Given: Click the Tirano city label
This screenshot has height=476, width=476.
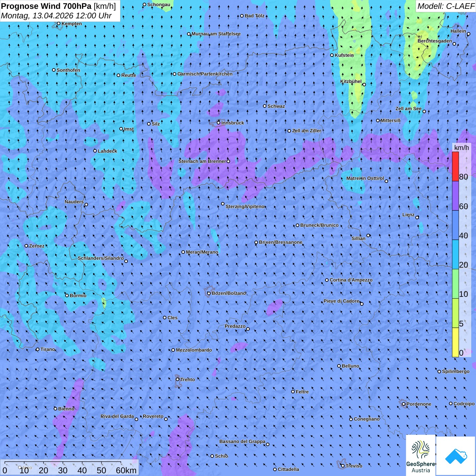Looking at the screenshot, I should point(48,349).
